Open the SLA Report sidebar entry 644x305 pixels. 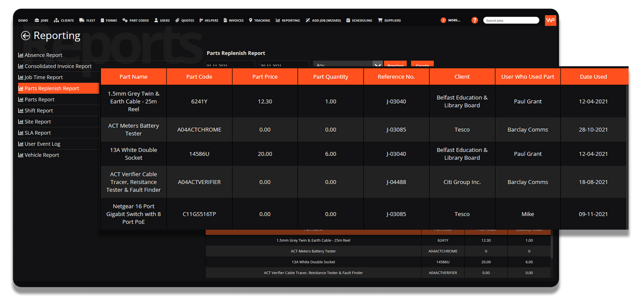(x=38, y=133)
